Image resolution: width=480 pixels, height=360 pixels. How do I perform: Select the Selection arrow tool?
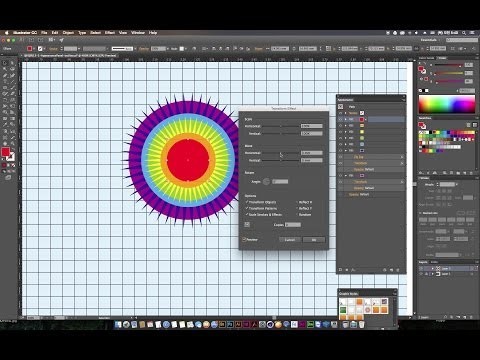pos(5,63)
